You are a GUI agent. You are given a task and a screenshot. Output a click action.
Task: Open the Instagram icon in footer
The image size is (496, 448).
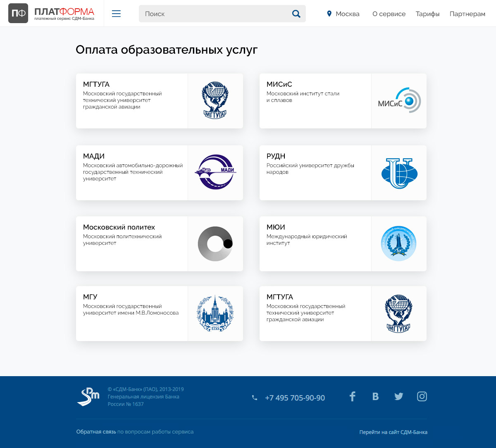click(422, 396)
